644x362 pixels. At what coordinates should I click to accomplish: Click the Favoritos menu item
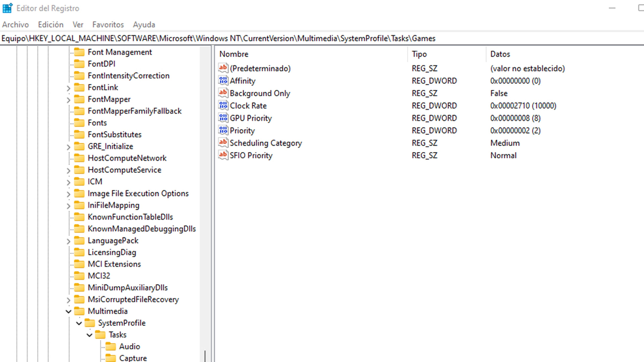(108, 24)
